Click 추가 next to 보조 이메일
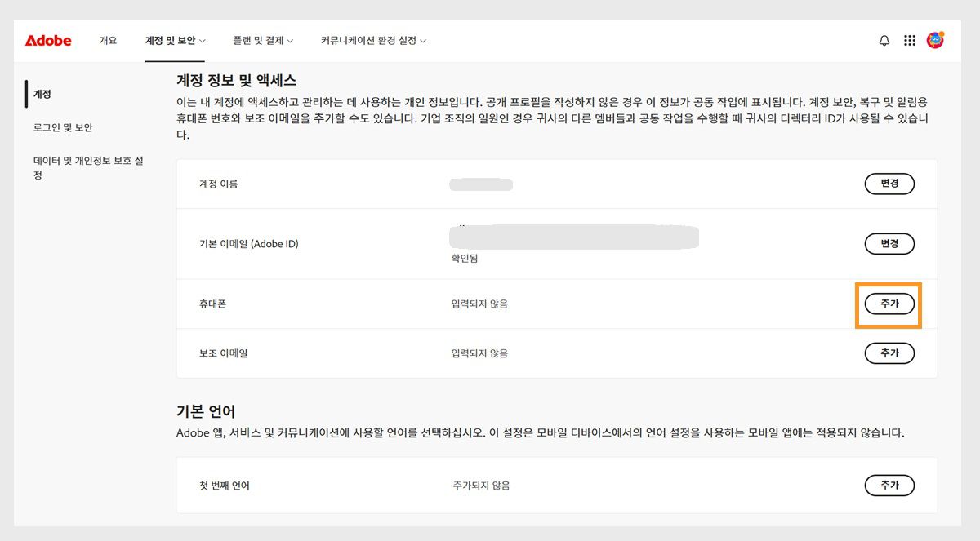Image resolution: width=980 pixels, height=541 pixels. 889,353
